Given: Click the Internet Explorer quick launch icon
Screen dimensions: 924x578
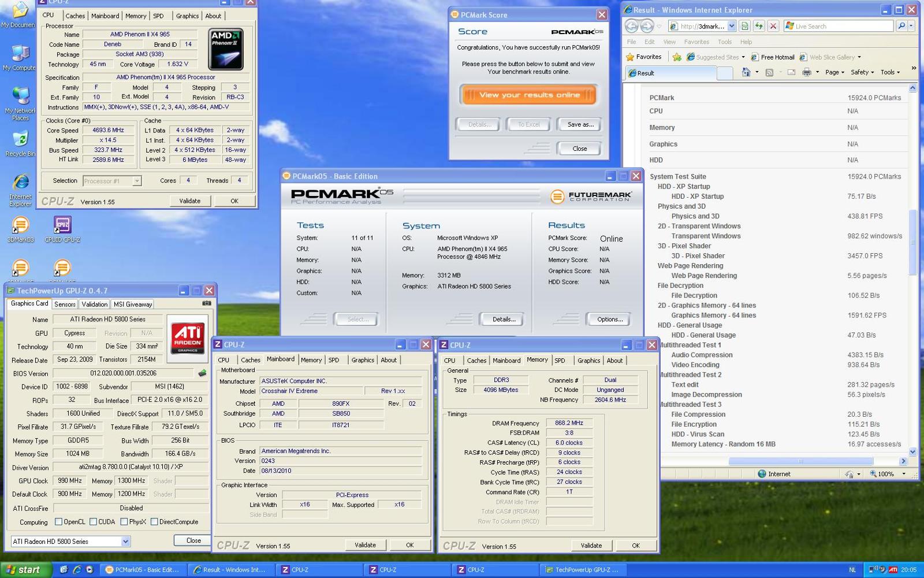Looking at the screenshot, I should 76,569.
